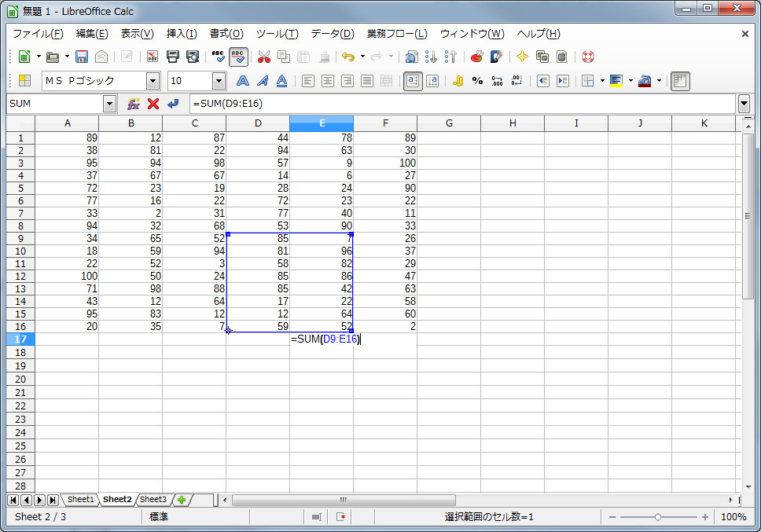This screenshot has height=532, width=761.
Task: Cancel formula entry with the red X
Action: click(x=153, y=104)
